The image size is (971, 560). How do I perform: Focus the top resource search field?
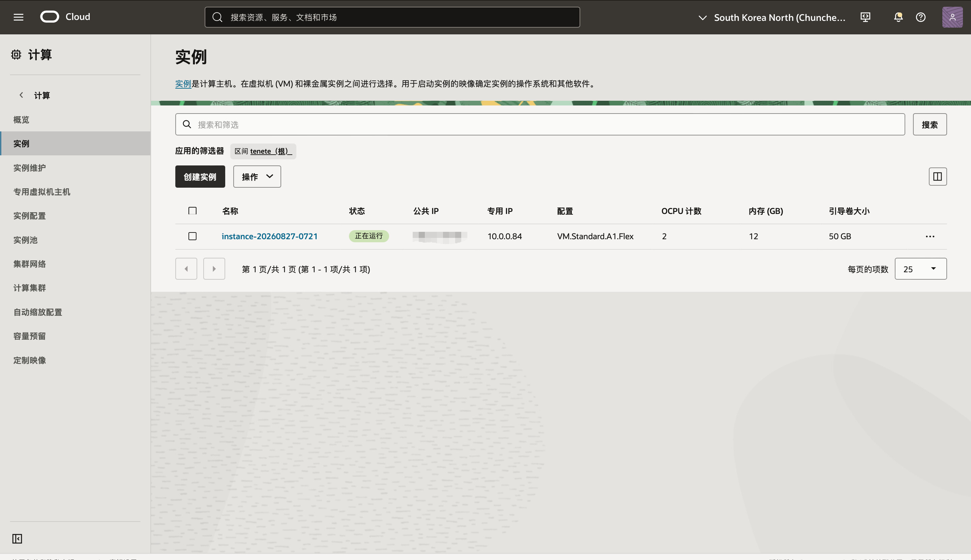point(392,17)
